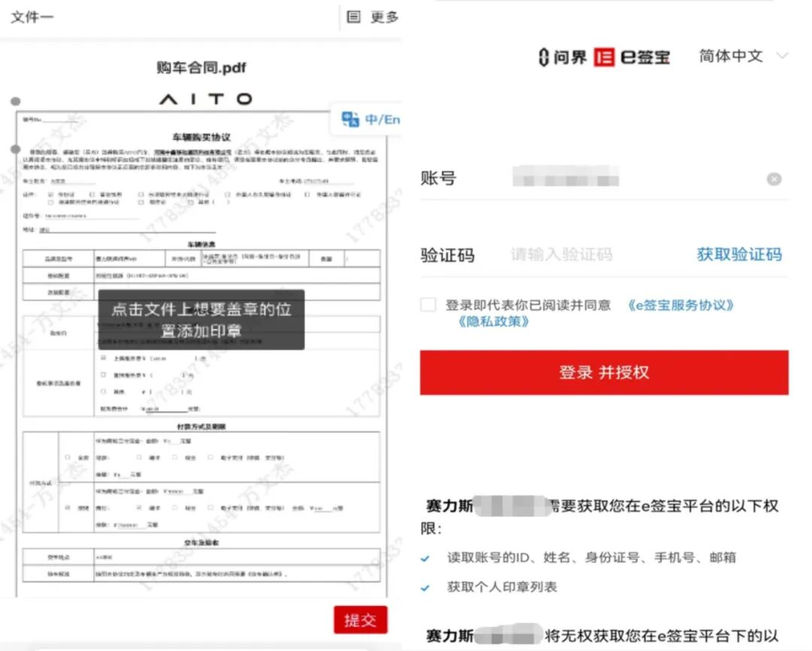Image resolution: width=812 pixels, height=651 pixels.
Task: Click the 问界 logo
Action: click(x=562, y=57)
